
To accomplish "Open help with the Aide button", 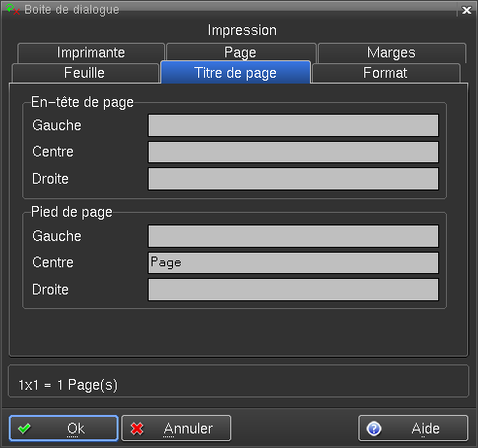I will click(413, 429).
